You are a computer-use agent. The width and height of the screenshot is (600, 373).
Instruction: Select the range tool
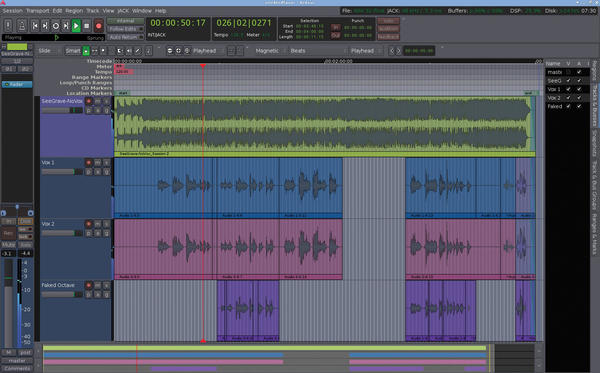[x=95, y=51]
